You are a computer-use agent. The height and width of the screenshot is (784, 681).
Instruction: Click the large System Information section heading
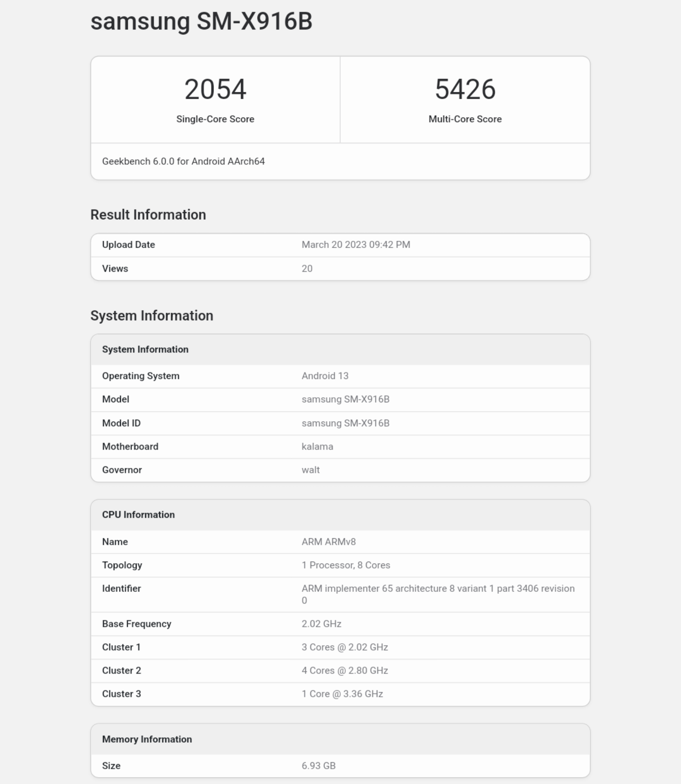(x=152, y=316)
